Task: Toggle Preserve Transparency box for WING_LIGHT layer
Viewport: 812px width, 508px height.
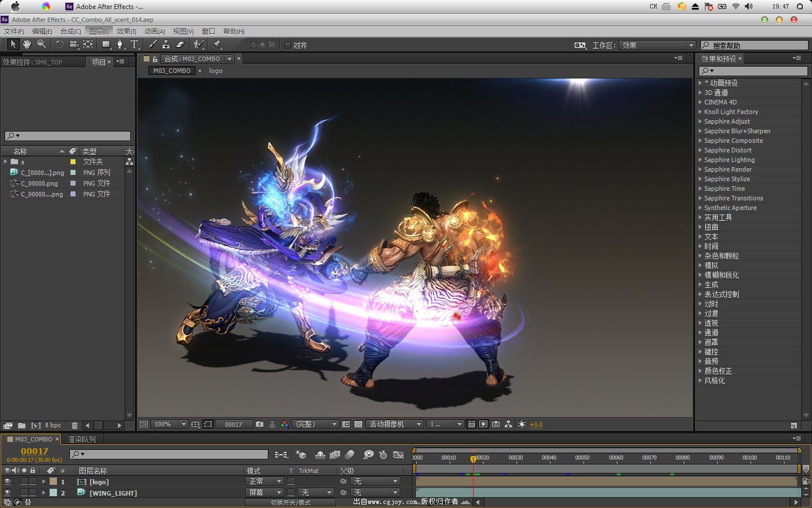Action: pyautogui.click(x=291, y=493)
